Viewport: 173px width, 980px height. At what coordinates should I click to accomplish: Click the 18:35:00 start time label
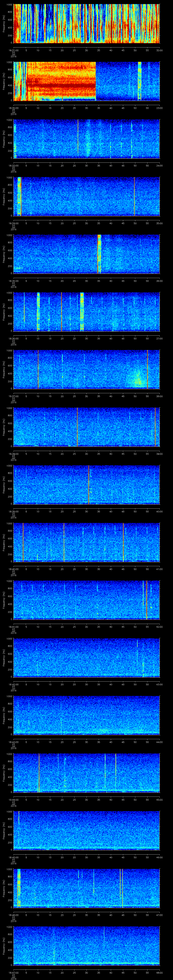13,281
